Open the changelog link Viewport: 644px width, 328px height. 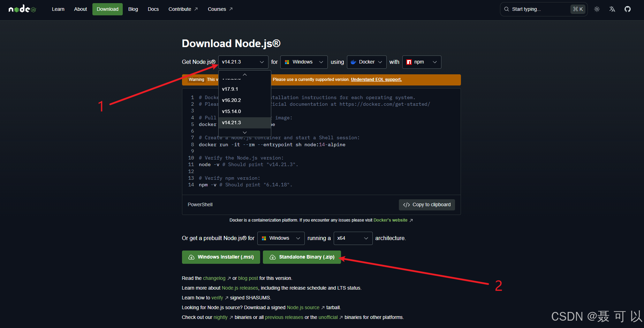coord(217,278)
